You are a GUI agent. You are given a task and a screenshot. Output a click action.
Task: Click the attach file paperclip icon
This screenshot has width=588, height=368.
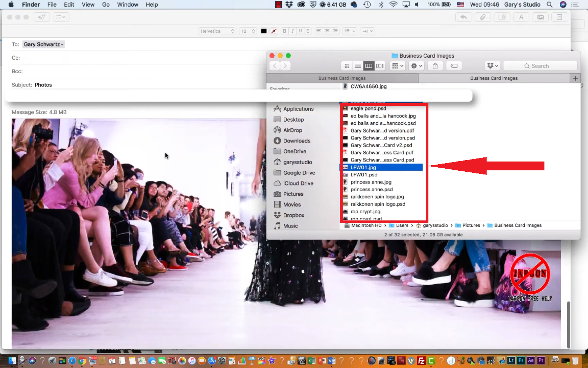click(483, 17)
